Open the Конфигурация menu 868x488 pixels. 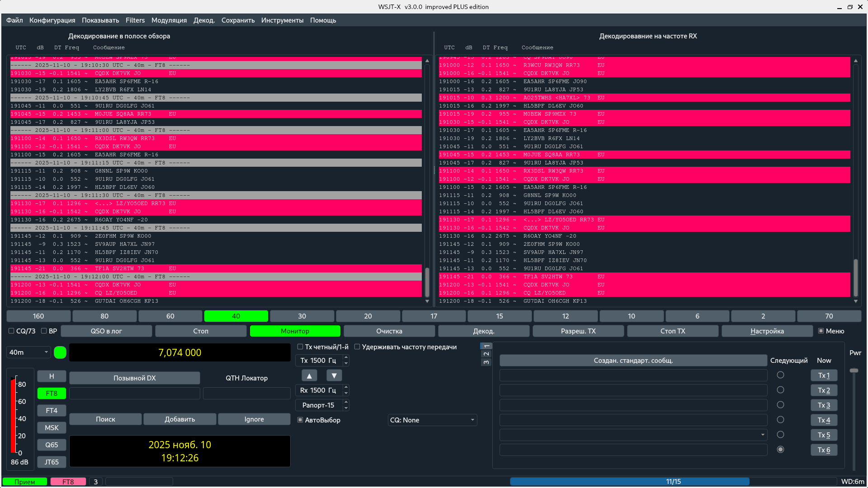[52, 20]
